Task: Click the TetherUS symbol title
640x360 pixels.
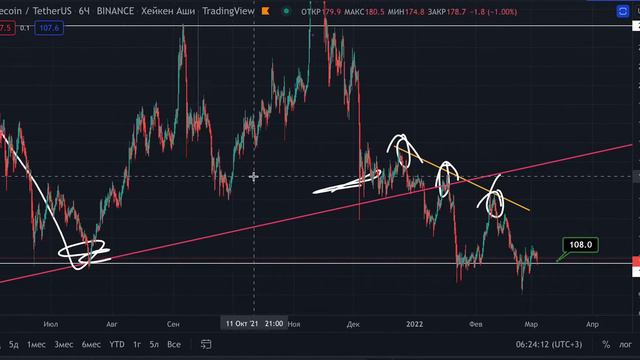Action: (52, 11)
